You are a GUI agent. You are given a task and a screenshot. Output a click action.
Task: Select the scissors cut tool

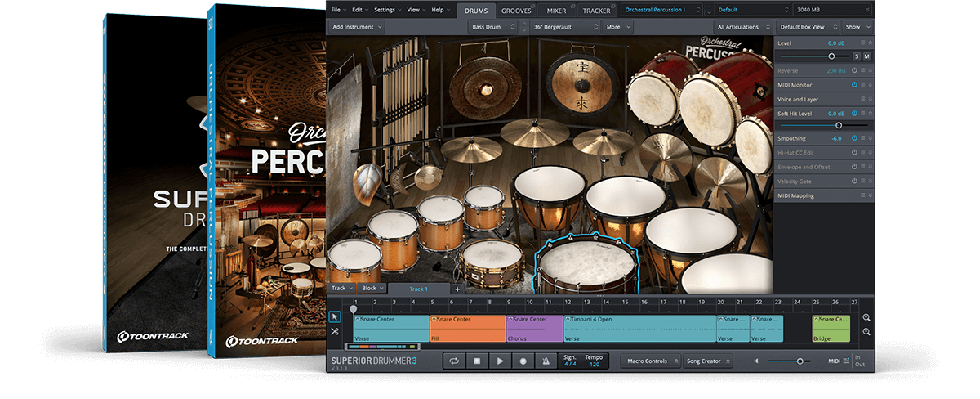[335, 331]
